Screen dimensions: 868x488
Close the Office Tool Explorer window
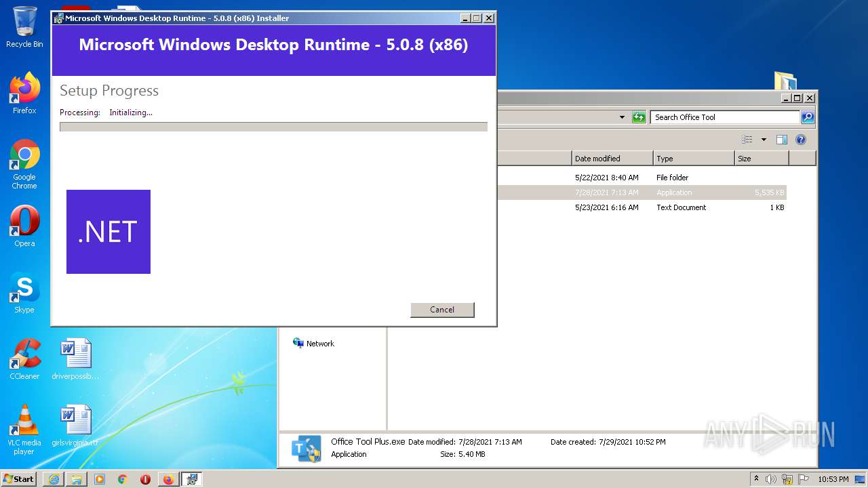[809, 98]
